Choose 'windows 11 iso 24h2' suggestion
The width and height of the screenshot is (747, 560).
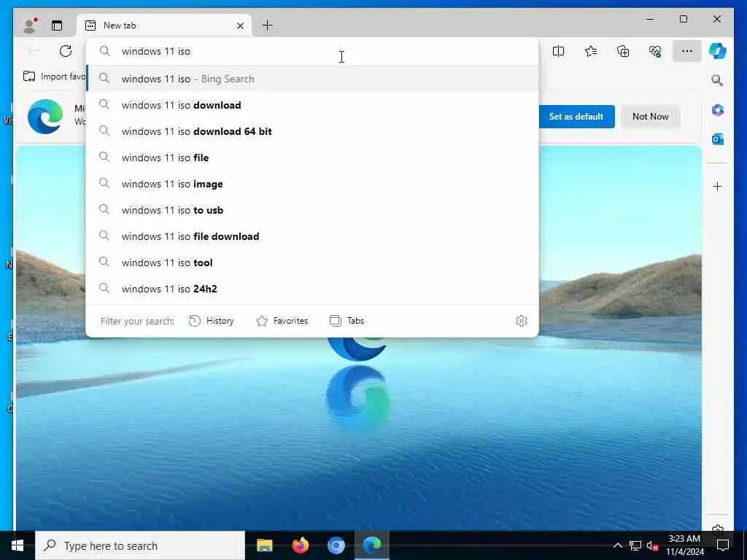pyautogui.click(x=312, y=288)
